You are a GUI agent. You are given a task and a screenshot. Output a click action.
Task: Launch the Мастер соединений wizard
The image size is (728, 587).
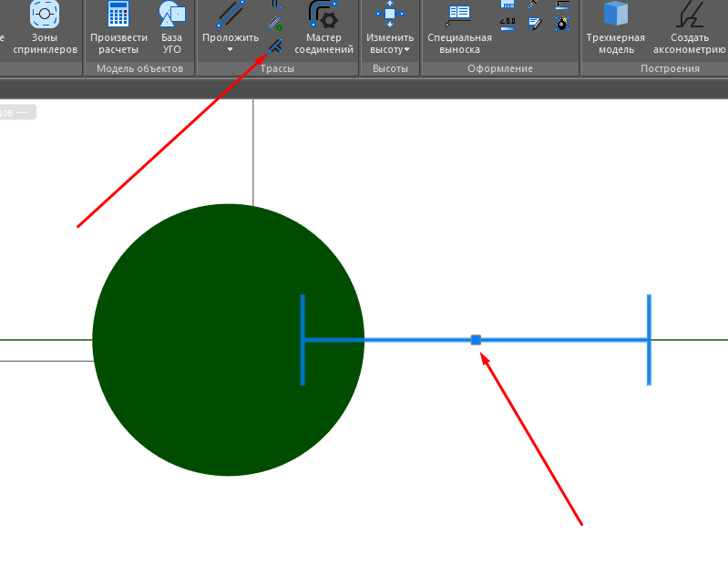pyautogui.click(x=323, y=15)
